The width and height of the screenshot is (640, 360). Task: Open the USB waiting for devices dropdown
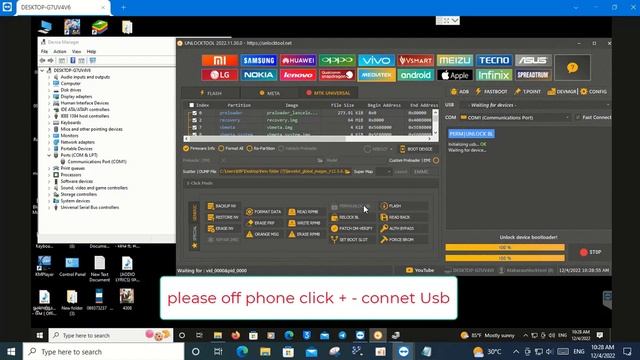pos(535,105)
